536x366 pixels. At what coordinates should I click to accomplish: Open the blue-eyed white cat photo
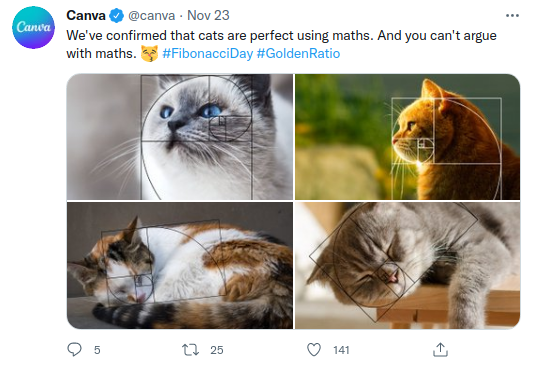[x=180, y=137]
